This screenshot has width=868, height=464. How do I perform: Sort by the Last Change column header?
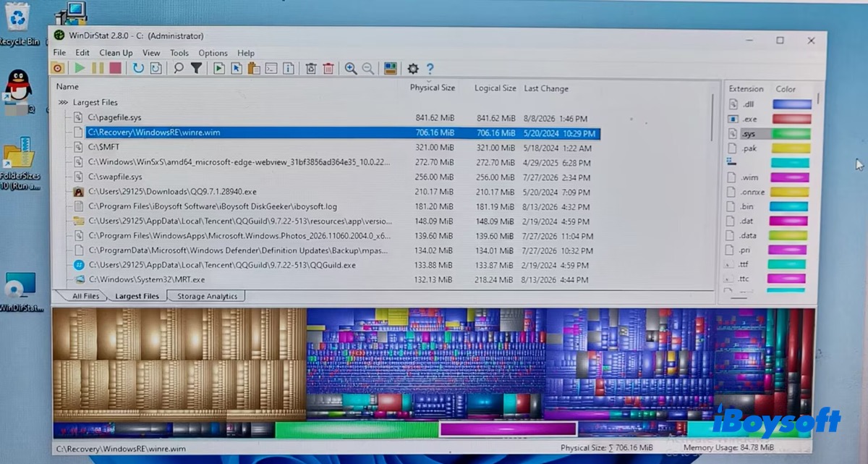click(x=546, y=88)
